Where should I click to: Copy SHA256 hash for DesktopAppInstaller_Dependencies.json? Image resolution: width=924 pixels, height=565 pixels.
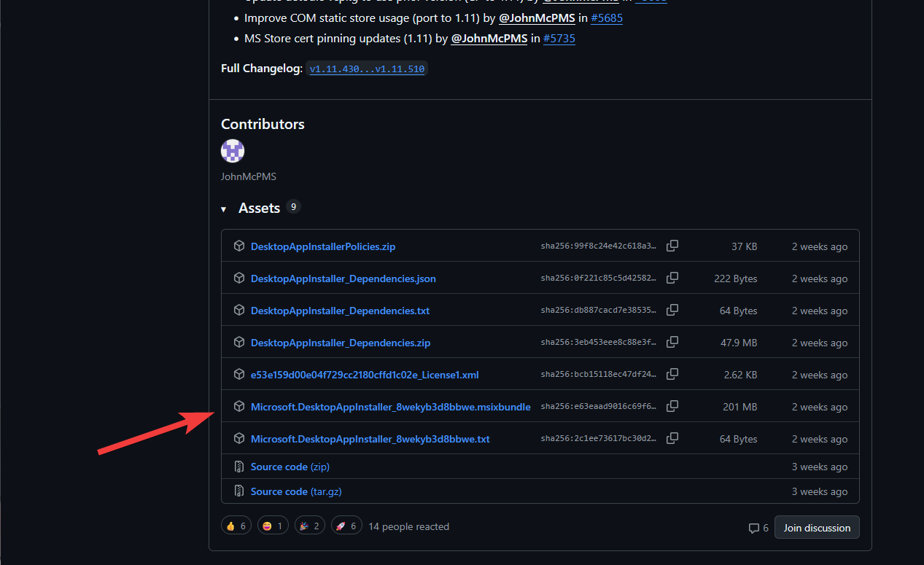pos(672,278)
